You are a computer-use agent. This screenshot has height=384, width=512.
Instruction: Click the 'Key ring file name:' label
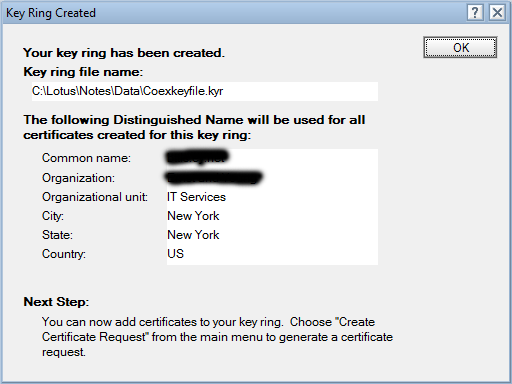pyautogui.click(x=83, y=72)
